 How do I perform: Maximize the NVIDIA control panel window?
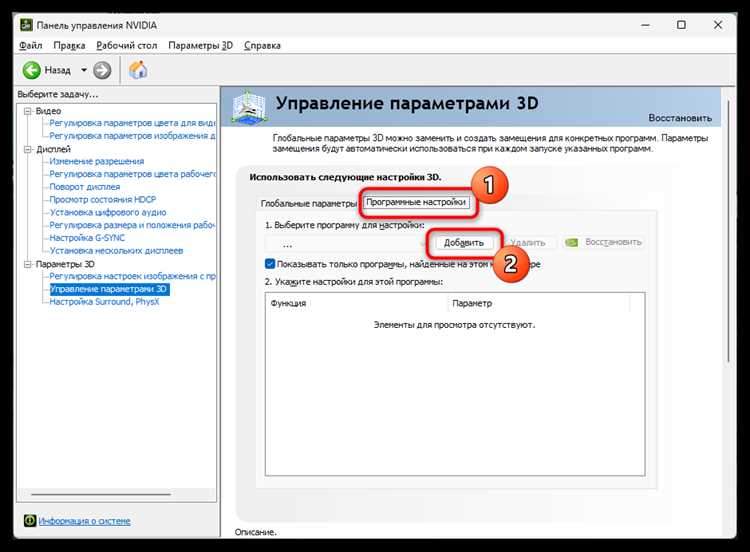[682, 25]
